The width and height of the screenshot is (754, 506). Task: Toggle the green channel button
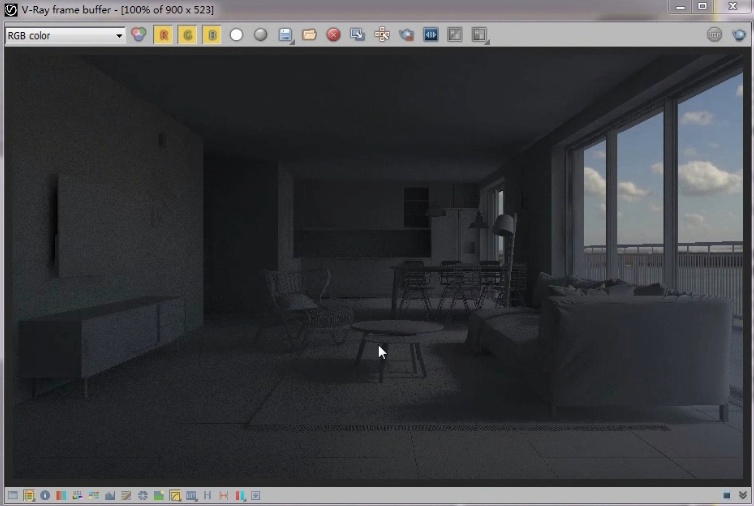tap(188, 35)
